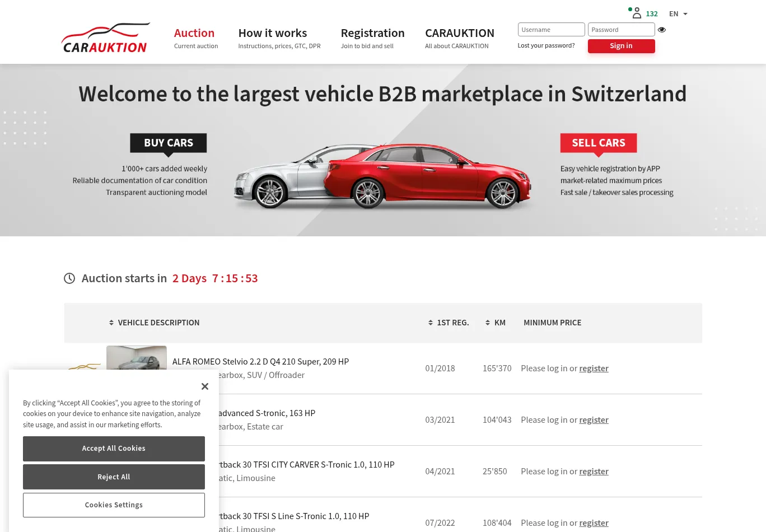Screen dimensions: 766x532
Task: Click the online users person icon
Action: 637,13
